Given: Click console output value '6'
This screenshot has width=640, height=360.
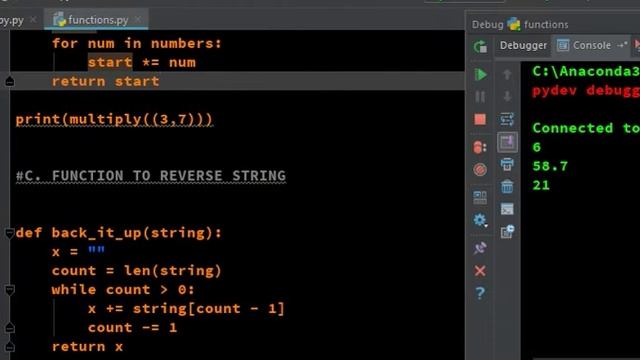Looking at the screenshot, I should [536, 147].
